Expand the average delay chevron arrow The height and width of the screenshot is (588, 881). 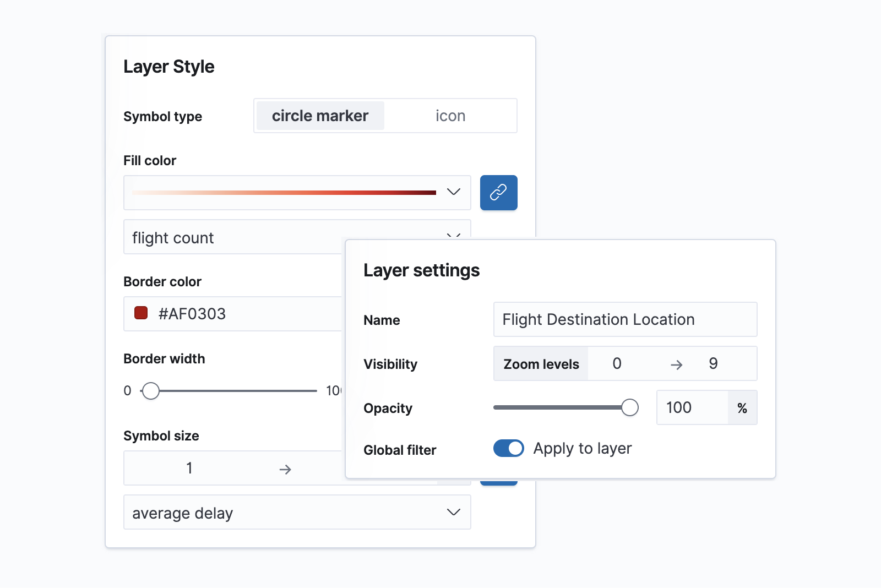454,512
